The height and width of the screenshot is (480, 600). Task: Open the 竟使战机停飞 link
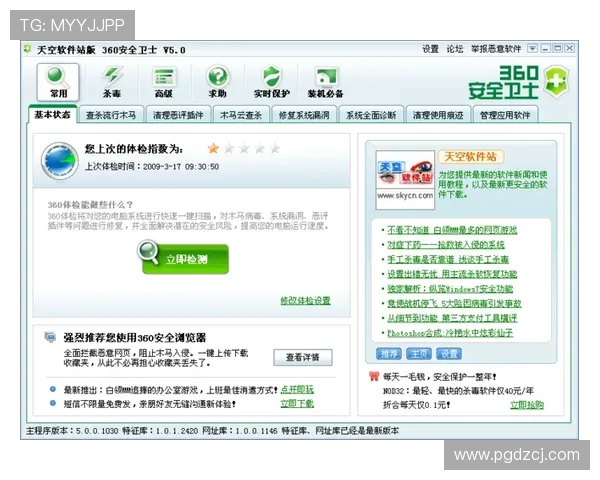pyautogui.click(x=454, y=303)
